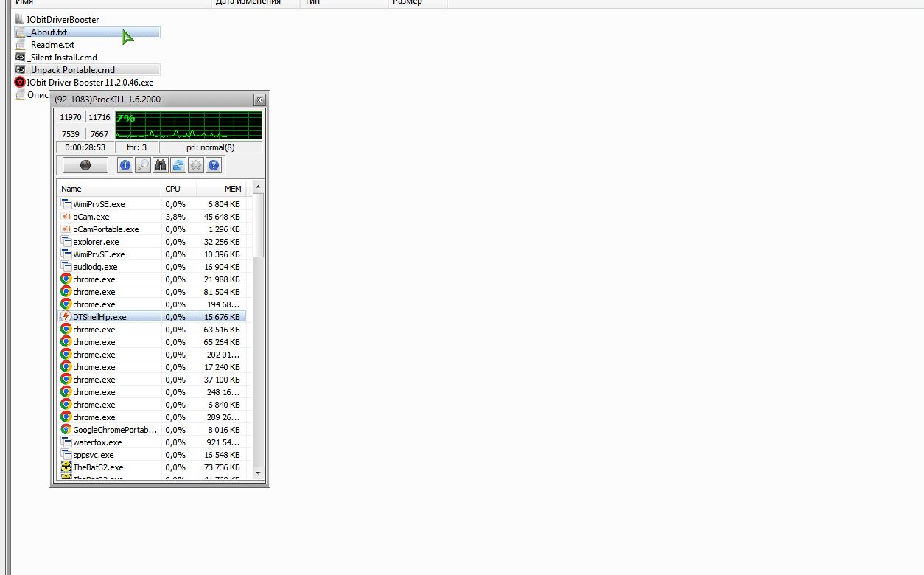Click the _Readme.txt file icon
The image size is (924, 575).
pos(20,44)
